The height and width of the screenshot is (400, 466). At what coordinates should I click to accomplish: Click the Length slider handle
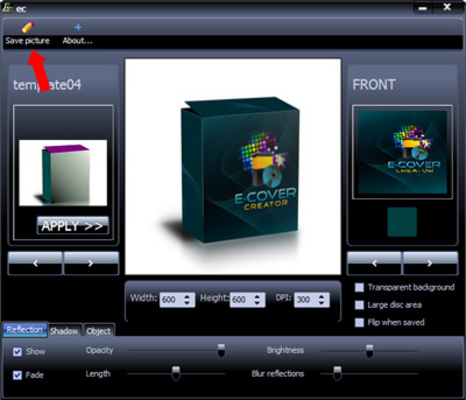tap(176, 373)
